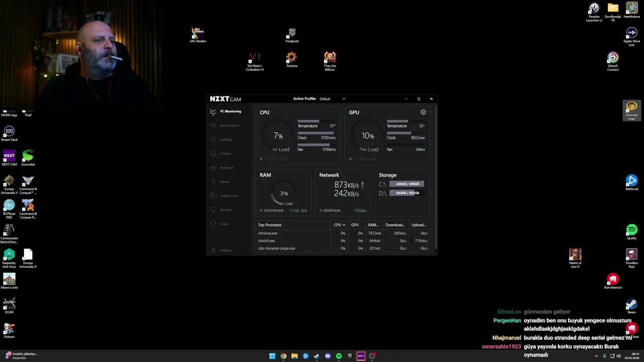Select chrome.exe row in Top Processes

[343, 233]
